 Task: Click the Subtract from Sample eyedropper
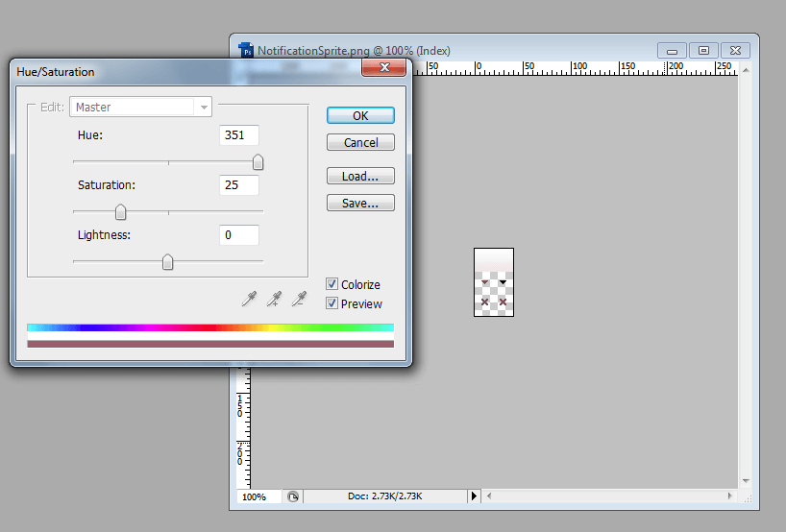coord(299,300)
